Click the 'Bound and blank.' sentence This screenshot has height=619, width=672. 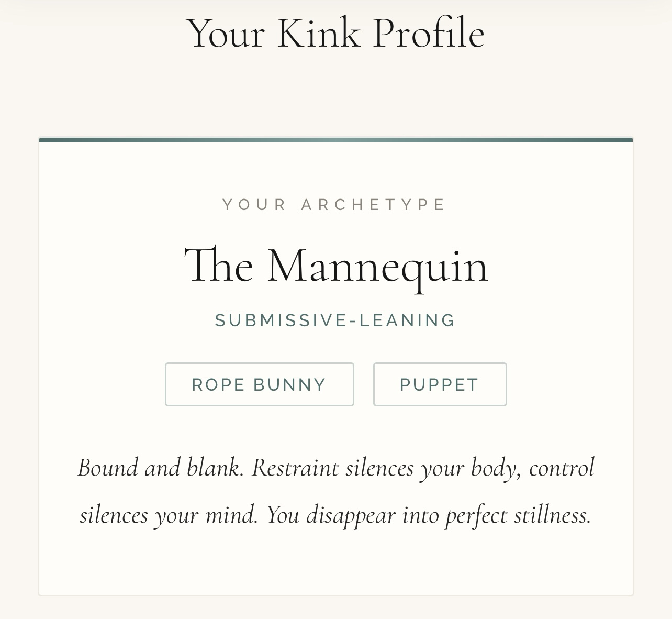(161, 467)
